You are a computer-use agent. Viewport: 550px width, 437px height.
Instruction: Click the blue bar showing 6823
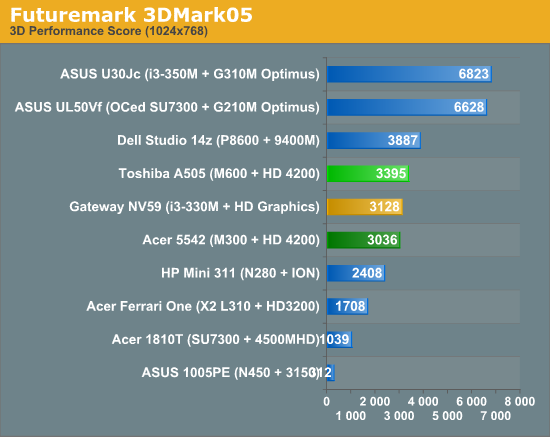pyautogui.click(x=409, y=74)
